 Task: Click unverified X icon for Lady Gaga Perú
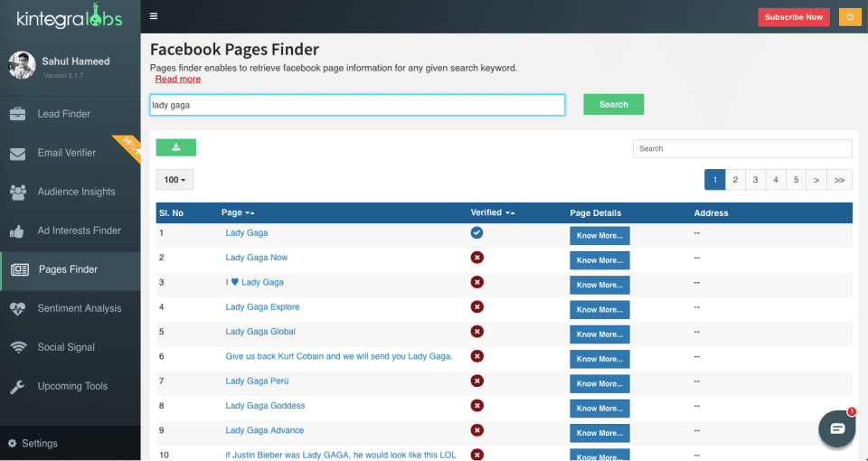click(476, 381)
